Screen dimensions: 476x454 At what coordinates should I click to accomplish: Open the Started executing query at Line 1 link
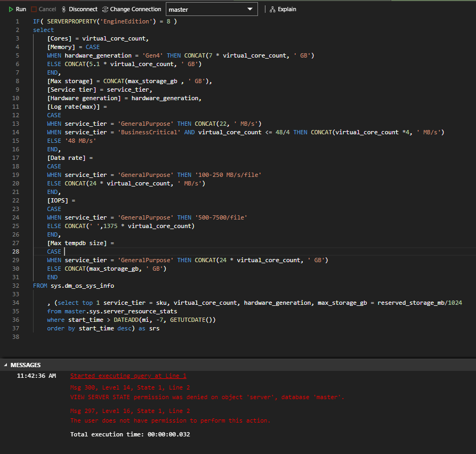point(128,376)
